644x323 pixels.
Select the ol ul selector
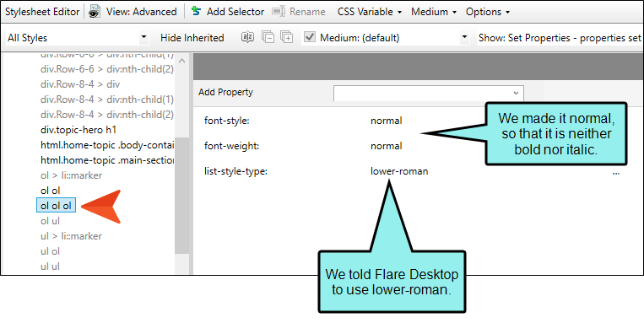pos(50,221)
